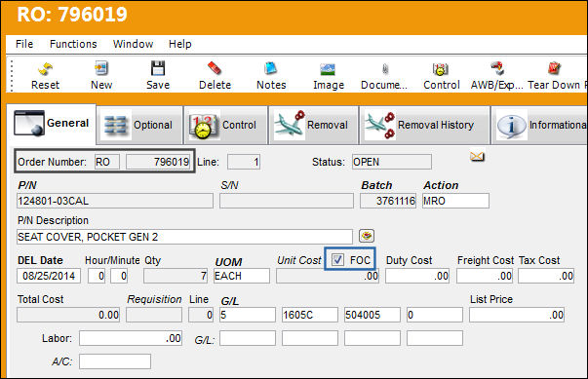The width and height of the screenshot is (588, 379).
Task: Click the Line field next to Order Number
Action: point(244,162)
